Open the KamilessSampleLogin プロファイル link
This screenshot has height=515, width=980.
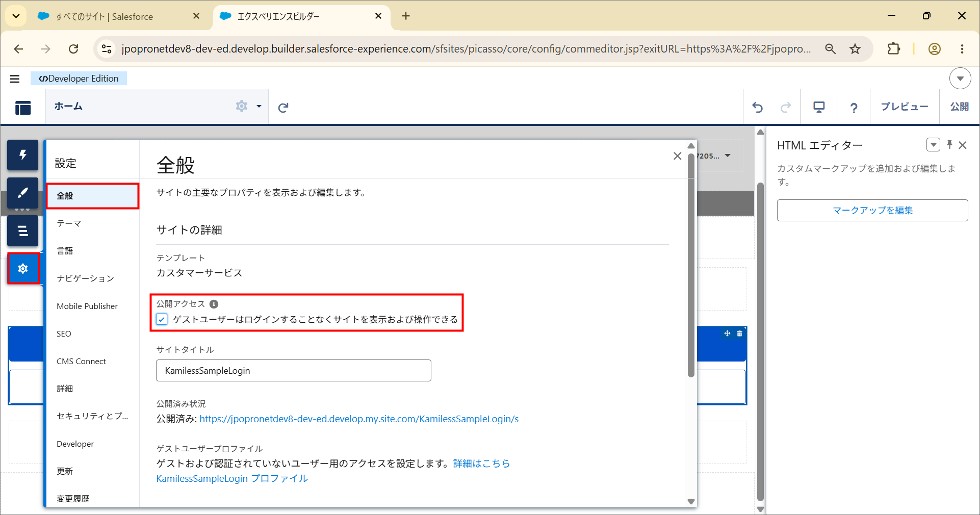232,478
